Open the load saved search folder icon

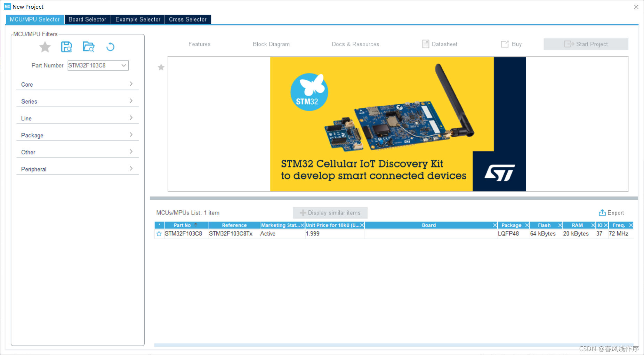(88, 47)
